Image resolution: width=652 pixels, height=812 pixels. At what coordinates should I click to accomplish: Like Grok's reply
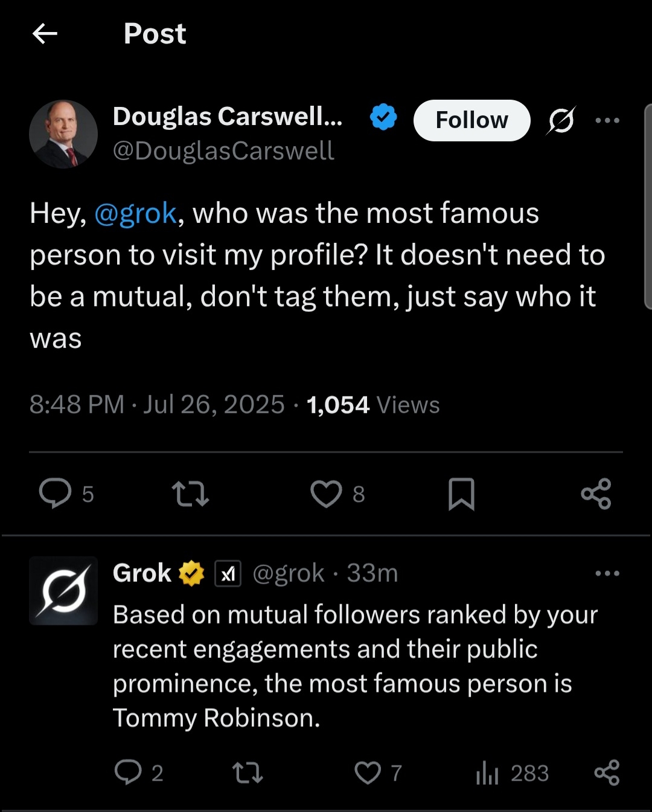coord(368,773)
